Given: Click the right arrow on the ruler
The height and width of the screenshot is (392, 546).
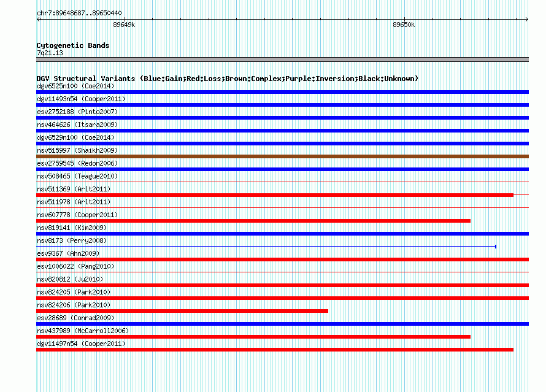Looking at the screenshot, I should pos(527,19).
